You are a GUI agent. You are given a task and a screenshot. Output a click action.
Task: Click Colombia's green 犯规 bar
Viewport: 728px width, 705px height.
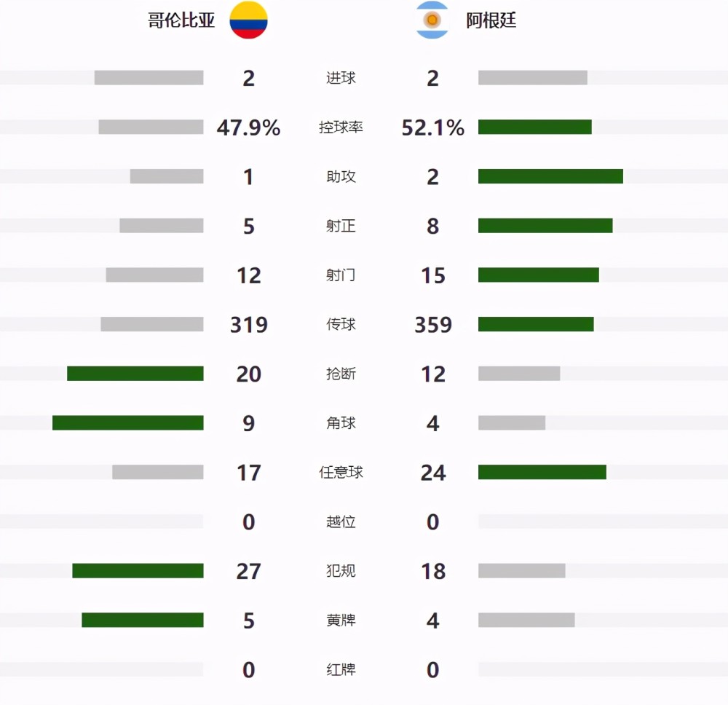138,570
